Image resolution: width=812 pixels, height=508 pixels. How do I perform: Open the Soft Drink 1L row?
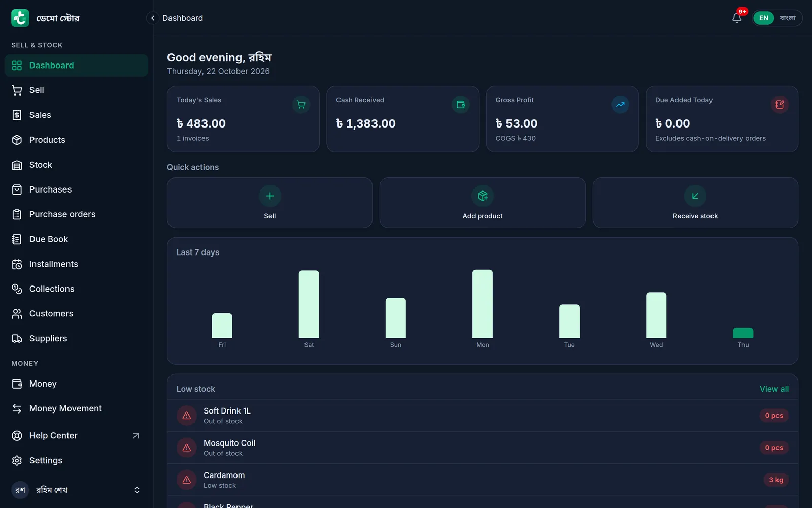[483, 416]
